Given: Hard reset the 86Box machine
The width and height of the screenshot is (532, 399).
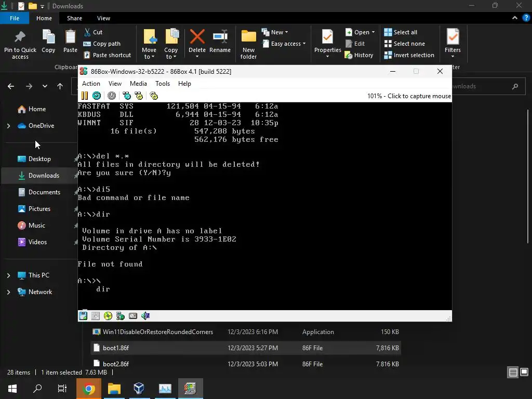Looking at the screenshot, I should [x=96, y=96].
